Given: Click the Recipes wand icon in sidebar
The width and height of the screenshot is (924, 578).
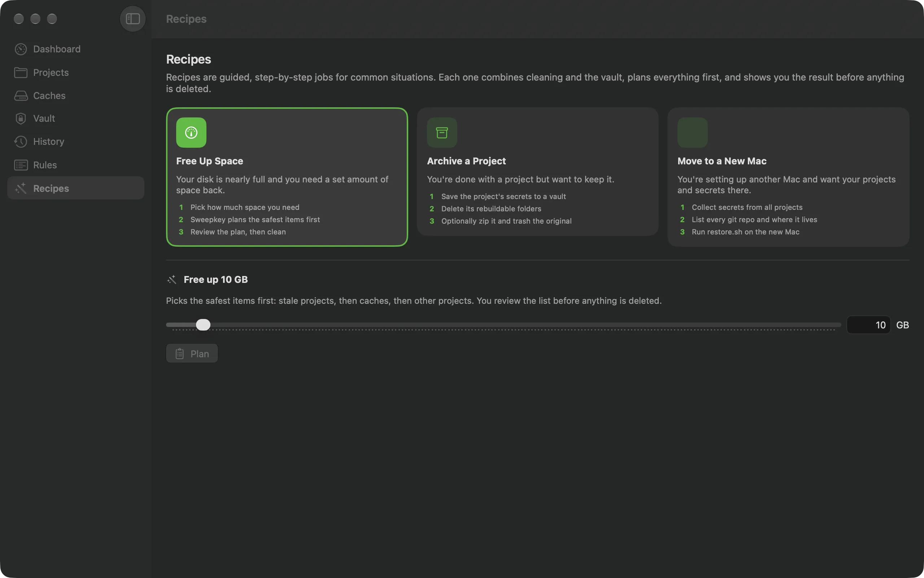Looking at the screenshot, I should click(x=21, y=188).
